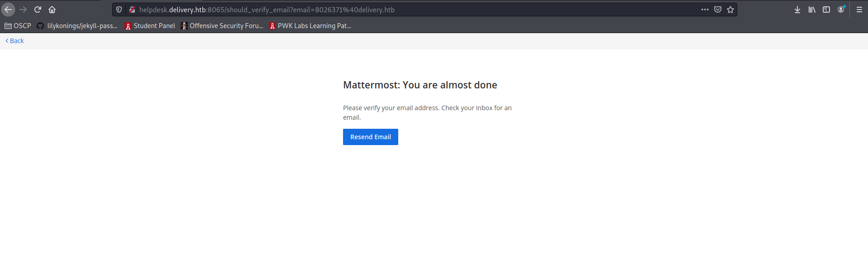The width and height of the screenshot is (868, 253).
Task: View the insecure connection lock icon
Action: pyautogui.click(x=132, y=10)
